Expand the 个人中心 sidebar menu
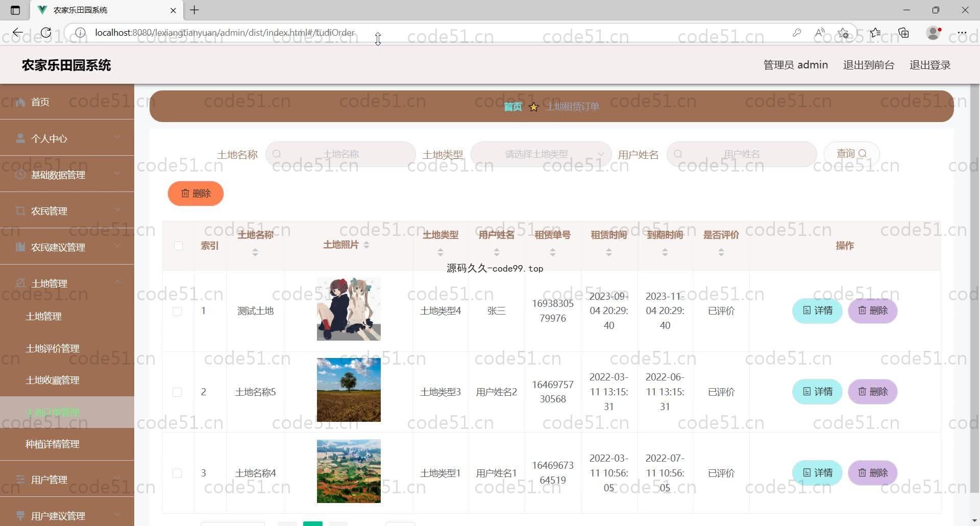Image resolution: width=980 pixels, height=526 pixels. click(67, 138)
